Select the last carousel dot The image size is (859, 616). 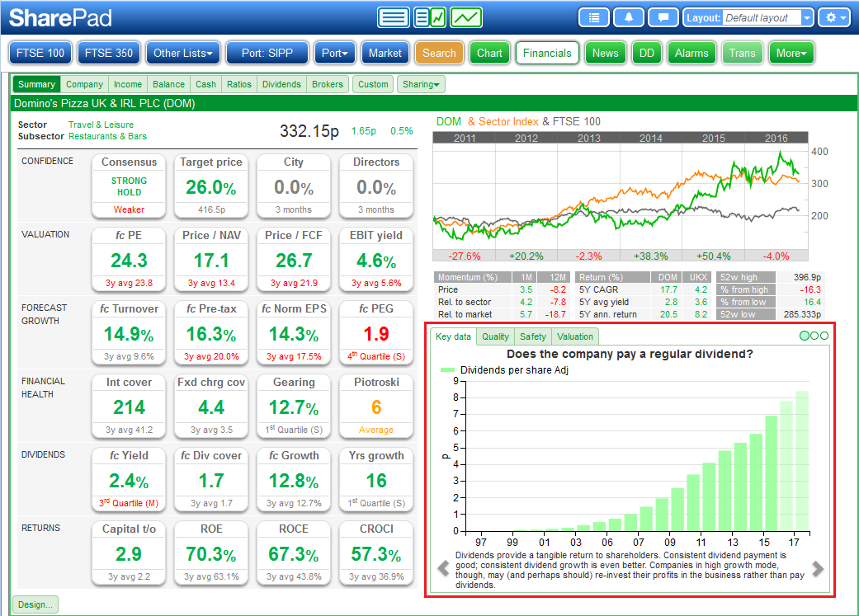tap(824, 336)
